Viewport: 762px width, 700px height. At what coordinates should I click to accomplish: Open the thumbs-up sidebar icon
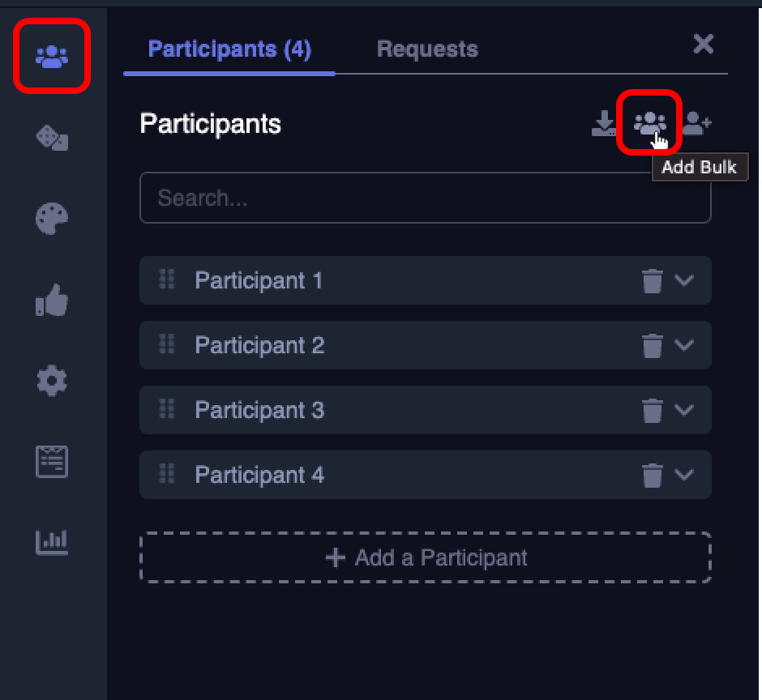coord(52,301)
